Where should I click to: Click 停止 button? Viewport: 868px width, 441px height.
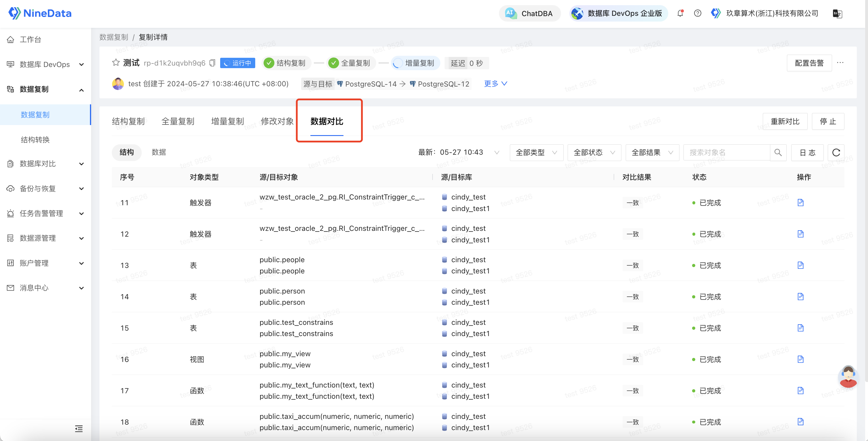point(827,121)
